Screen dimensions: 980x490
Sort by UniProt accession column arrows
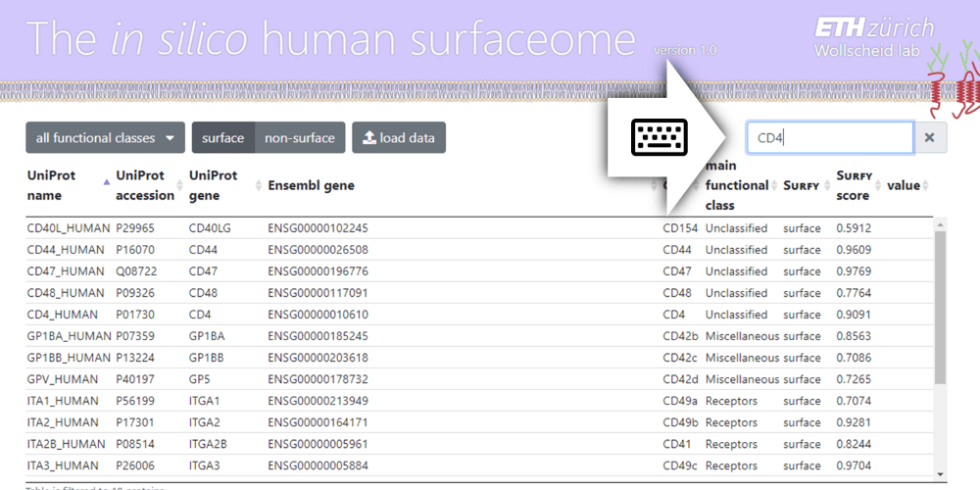click(x=180, y=185)
